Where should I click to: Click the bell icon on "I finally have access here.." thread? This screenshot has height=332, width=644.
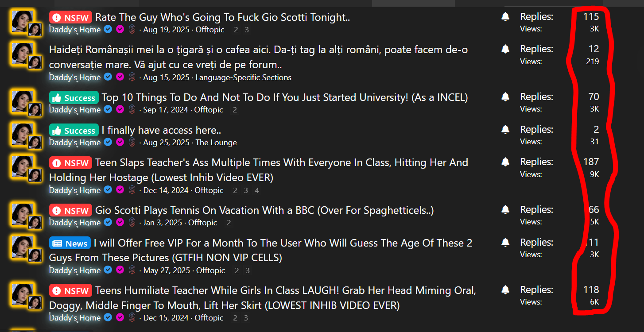pos(505,130)
